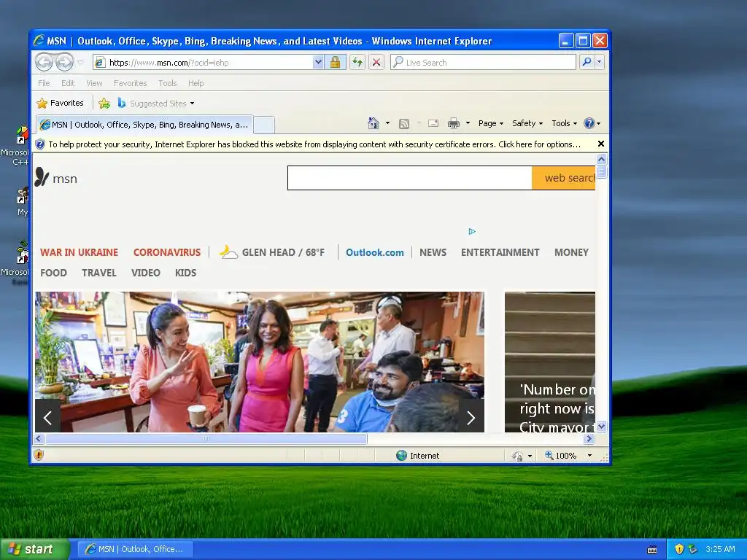This screenshot has width=747, height=560.
Task: Open search provider options dropdown arrow
Action: (x=600, y=62)
